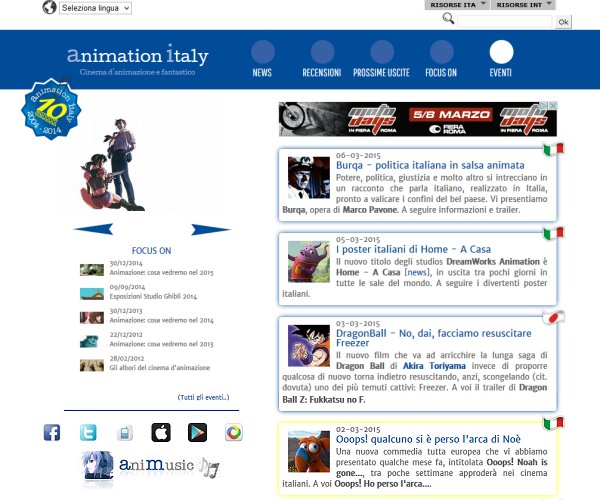Click the thumbnail beside the 30/12/2013 entry
This screenshot has width=600, height=500.
pos(92,318)
